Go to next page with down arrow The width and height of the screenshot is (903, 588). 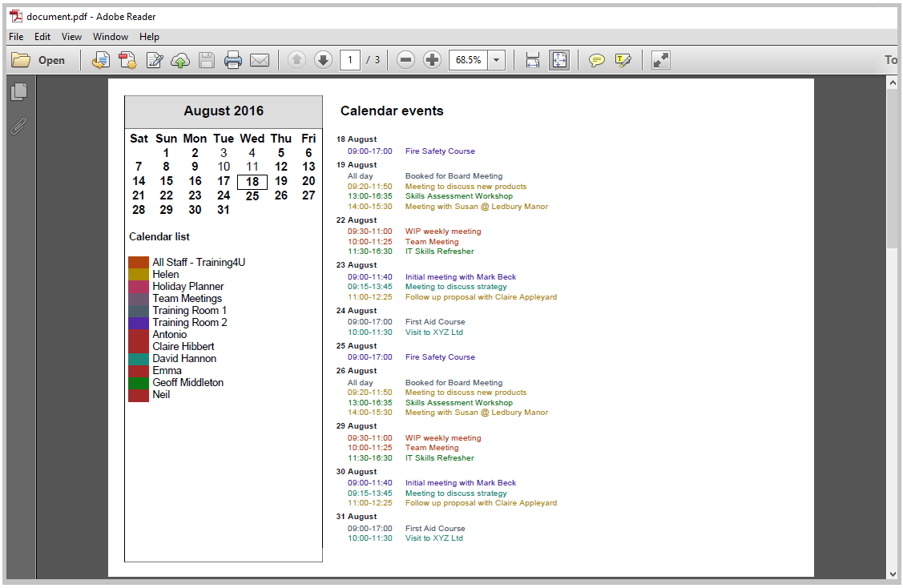(x=323, y=60)
